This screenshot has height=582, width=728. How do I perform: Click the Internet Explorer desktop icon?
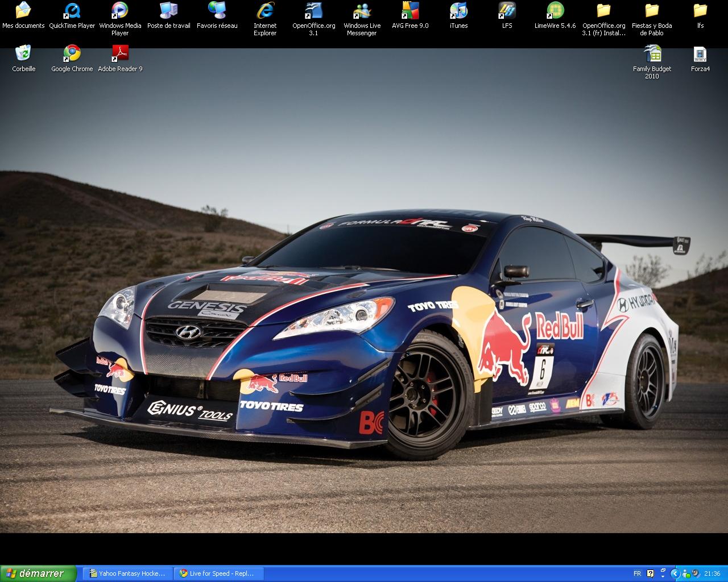tap(265, 10)
